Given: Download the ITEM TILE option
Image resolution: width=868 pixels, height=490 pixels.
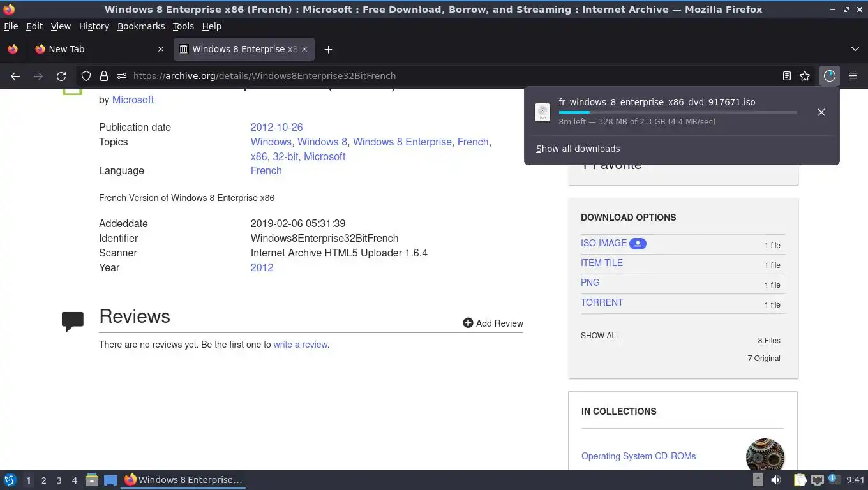Looking at the screenshot, I should coord(602,263).
